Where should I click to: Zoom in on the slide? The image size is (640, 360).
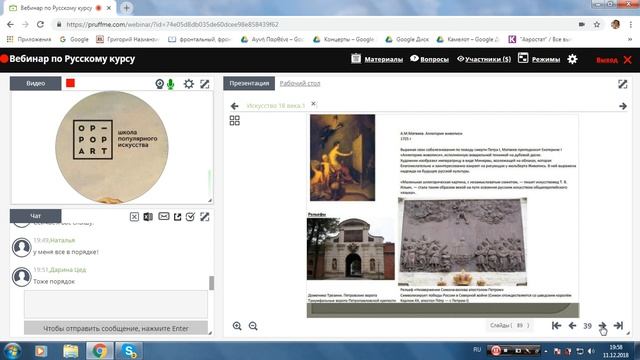tap(237, 326)
